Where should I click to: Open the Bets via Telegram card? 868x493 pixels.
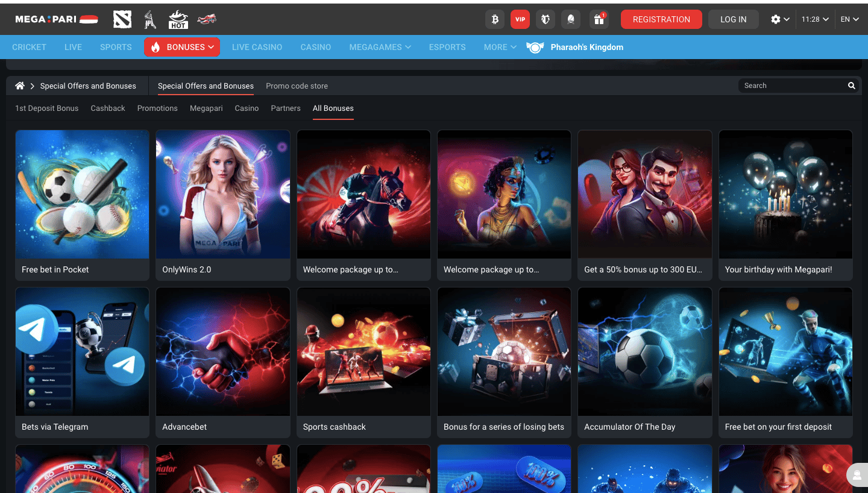pyautogui.click(x=82, y=362)
